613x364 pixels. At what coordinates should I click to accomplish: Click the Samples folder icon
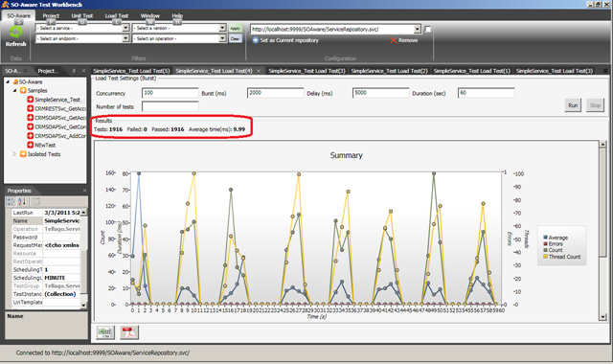[23, 90]
